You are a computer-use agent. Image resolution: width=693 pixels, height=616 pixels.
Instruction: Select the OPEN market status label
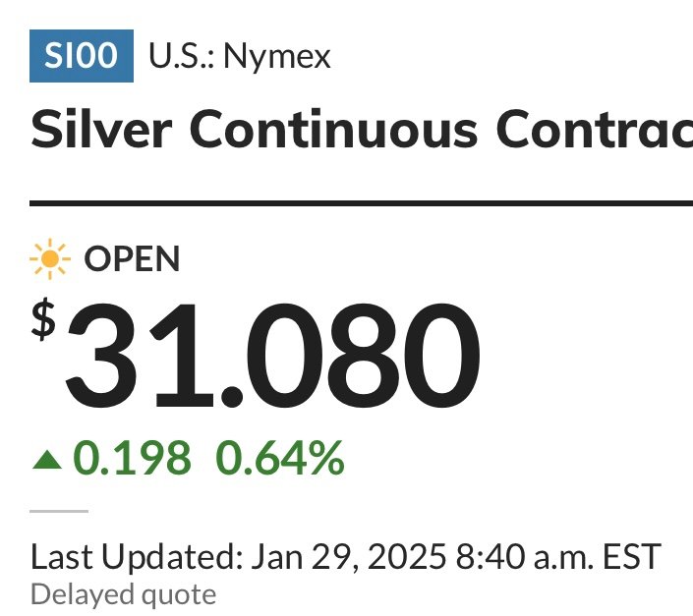coord(132,258)
